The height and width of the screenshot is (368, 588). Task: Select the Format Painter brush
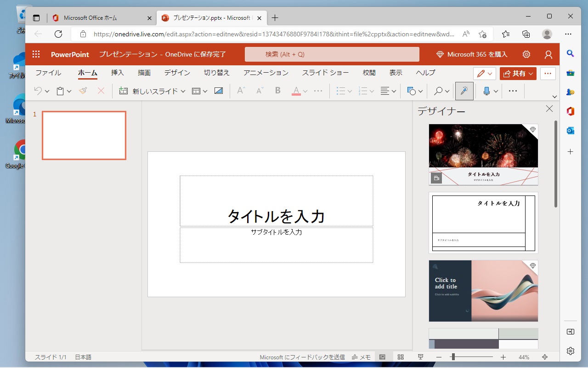coord(83,91)
